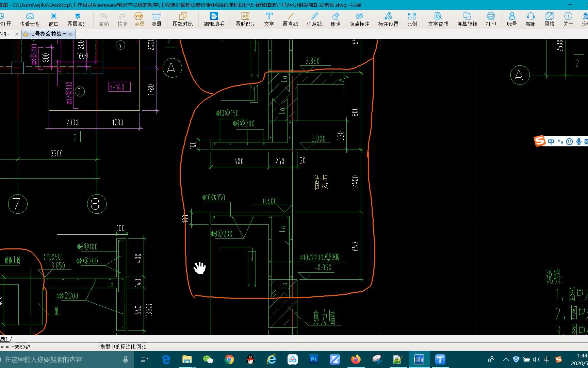
Task: Open the 窗口 window tool
Action: coord(53,19)
